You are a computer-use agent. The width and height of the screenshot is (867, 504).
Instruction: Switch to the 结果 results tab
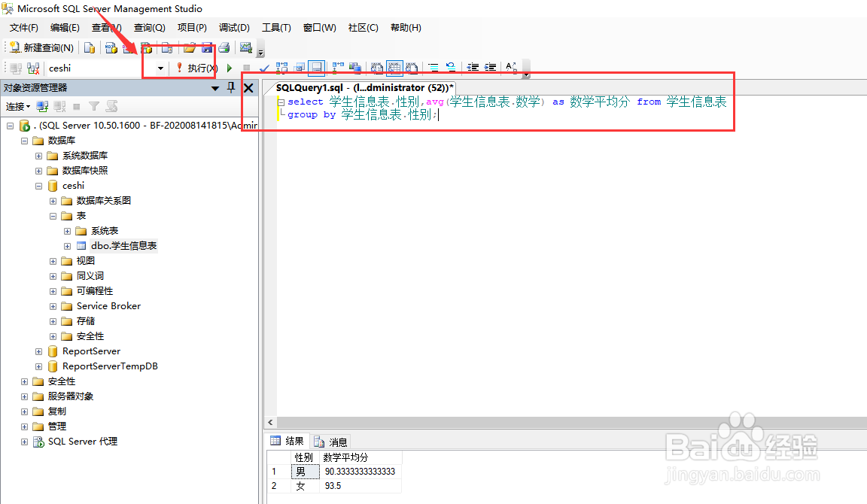287,441
